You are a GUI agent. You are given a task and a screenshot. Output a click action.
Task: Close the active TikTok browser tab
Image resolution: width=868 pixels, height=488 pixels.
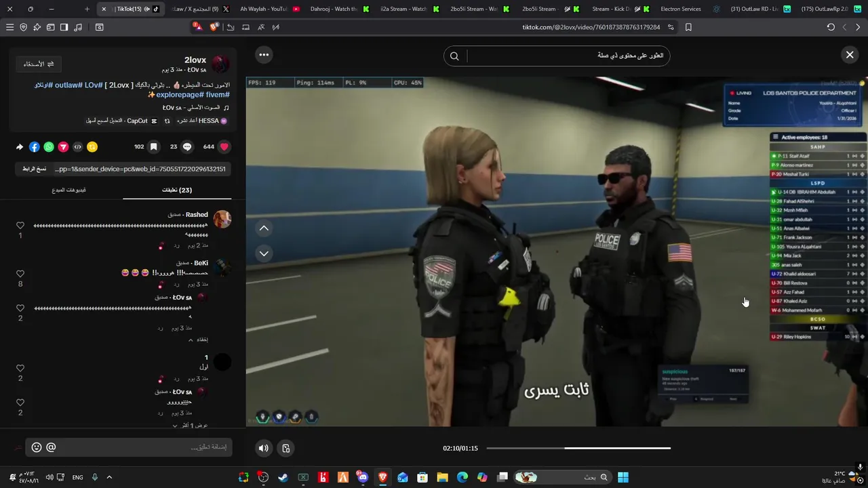[x=104, y=9]
